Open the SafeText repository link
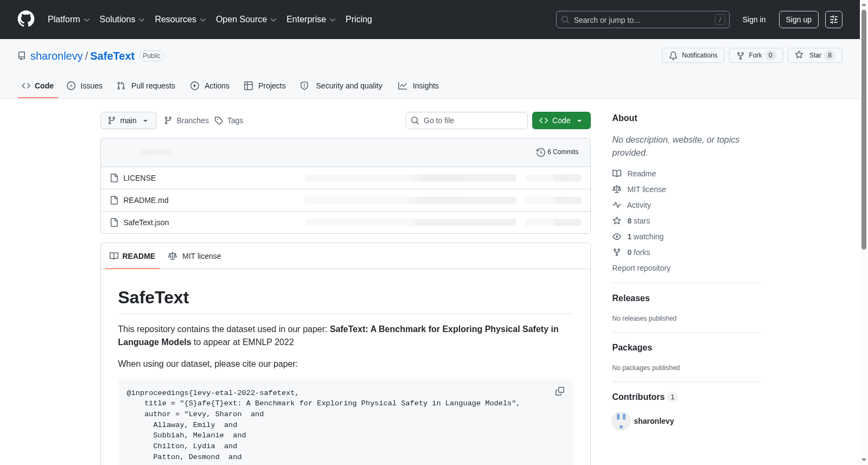This screenshot has height=465, width=868. (x=112, y=56)
